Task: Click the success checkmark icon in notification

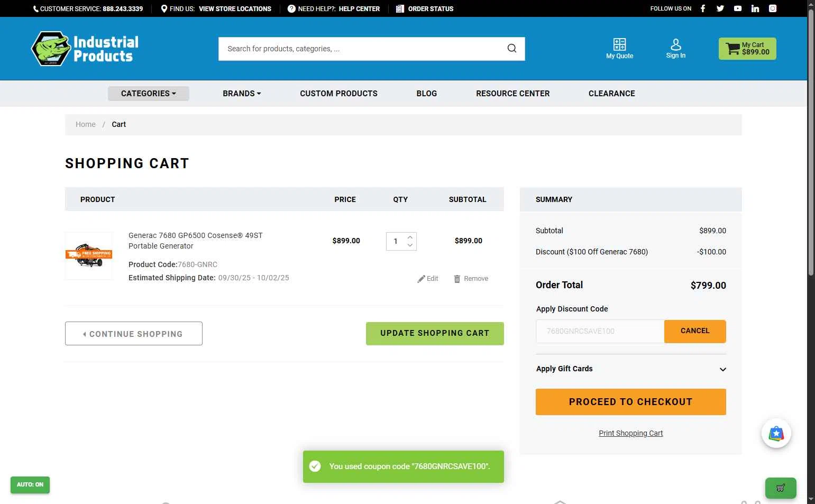Action: 315,466
